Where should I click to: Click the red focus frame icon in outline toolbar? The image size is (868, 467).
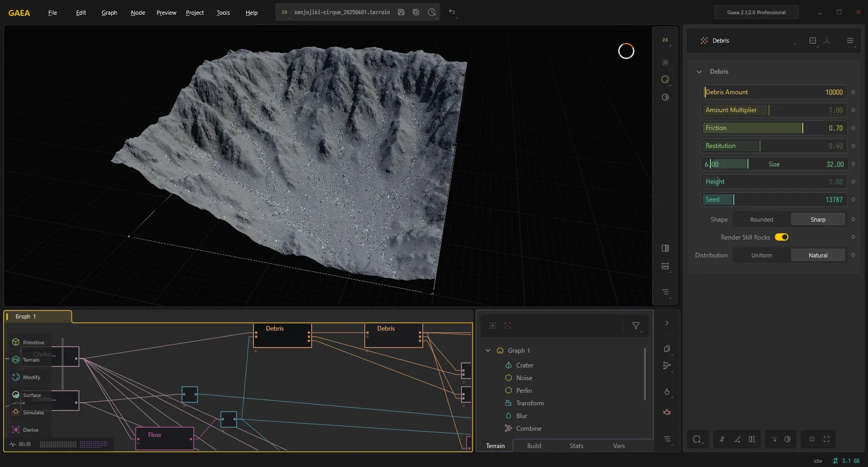[507, 326]
